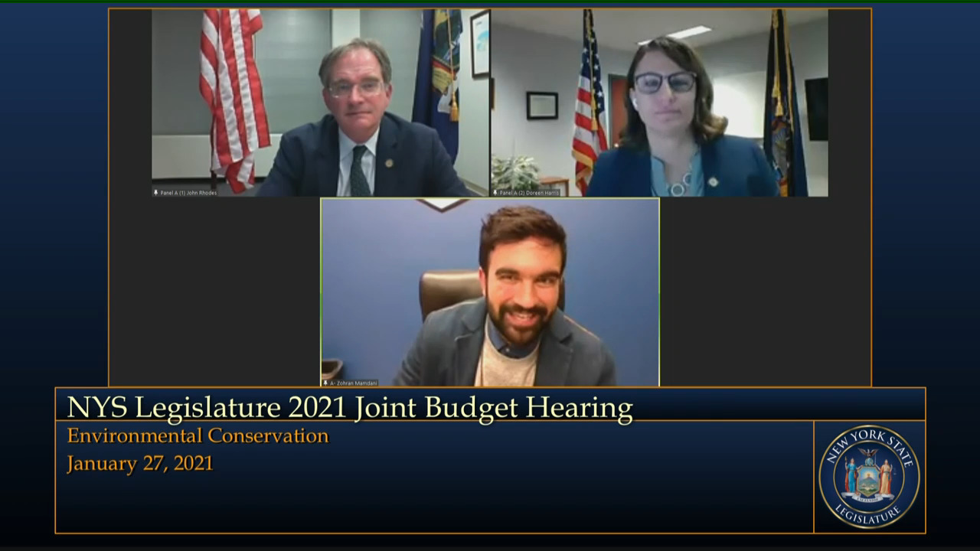Screen dimensions: 980x551
Task: Select the John Rhodes video tile
Action: click(x=320, y=103)
